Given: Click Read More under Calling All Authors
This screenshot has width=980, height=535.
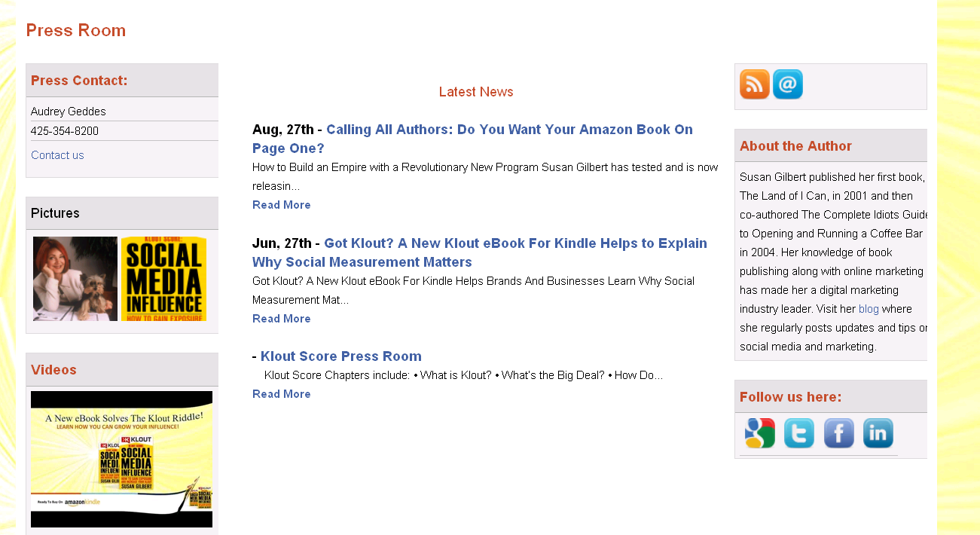Looking at the screenshot, I should 281,205.
